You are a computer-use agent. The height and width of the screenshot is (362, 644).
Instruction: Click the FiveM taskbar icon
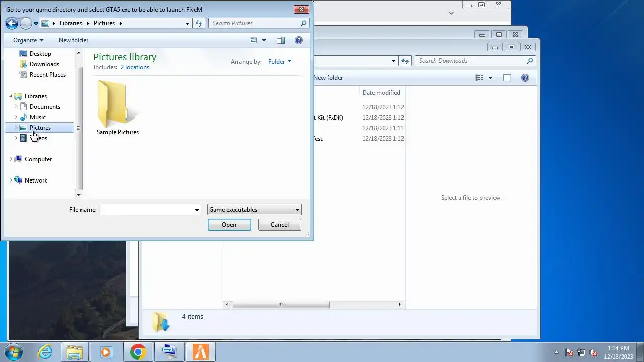[200, 352]
